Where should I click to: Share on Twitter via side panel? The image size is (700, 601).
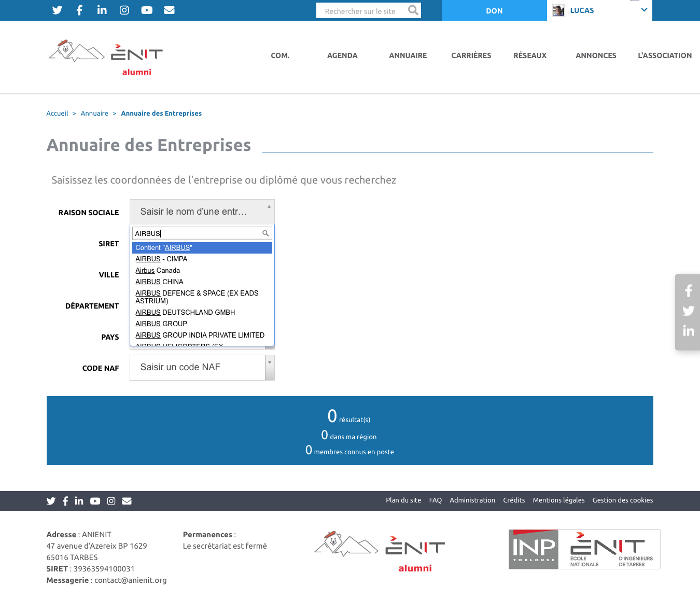point(688,311)
